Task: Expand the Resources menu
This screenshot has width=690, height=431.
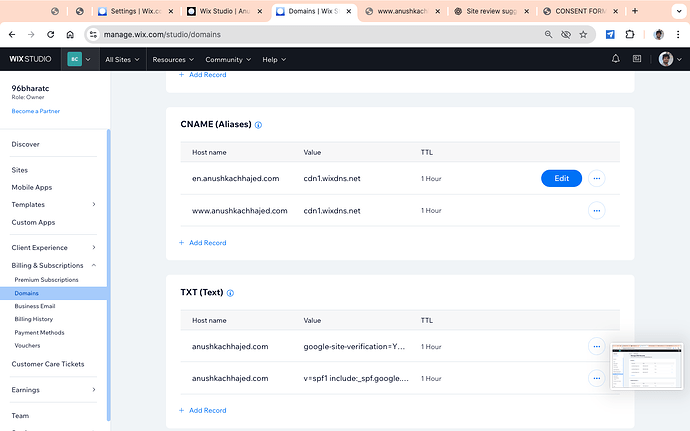Action: (x=173, y=59)
